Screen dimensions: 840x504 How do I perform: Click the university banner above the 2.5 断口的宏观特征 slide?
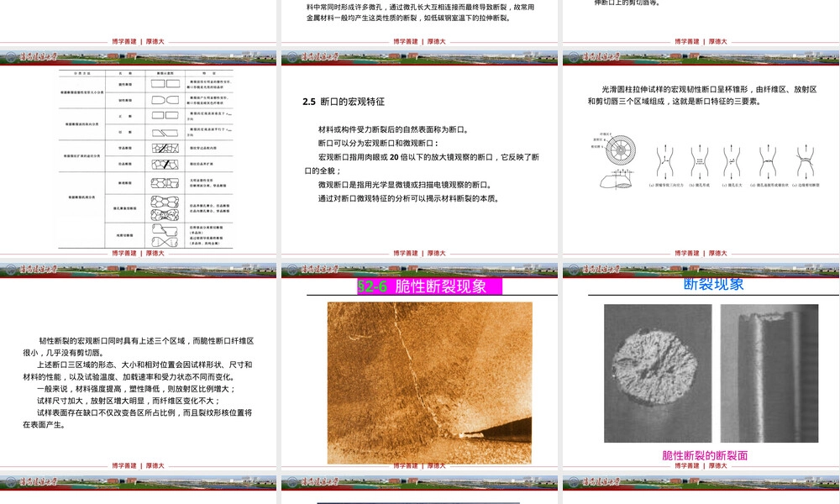pyautogui.click(x=419, y=58)
